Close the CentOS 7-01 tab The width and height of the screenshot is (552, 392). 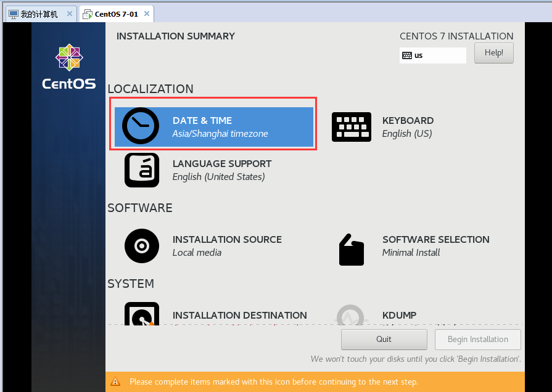(147, 14)
